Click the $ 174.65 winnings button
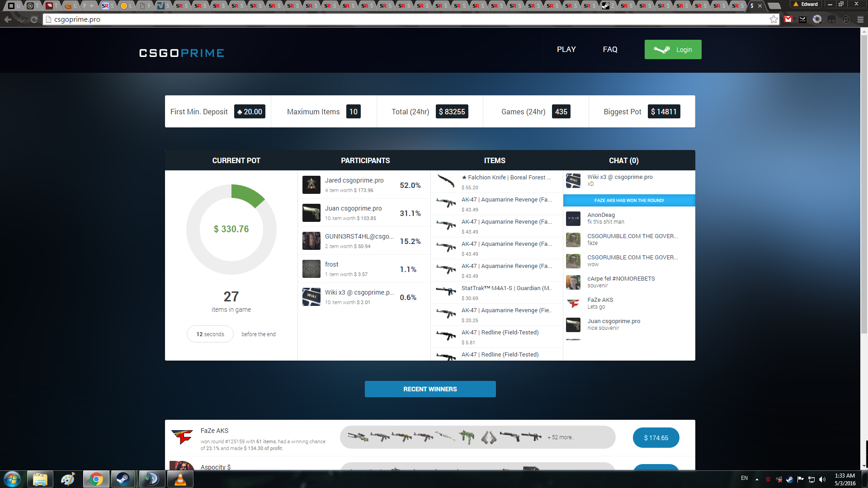 [656, 438]
